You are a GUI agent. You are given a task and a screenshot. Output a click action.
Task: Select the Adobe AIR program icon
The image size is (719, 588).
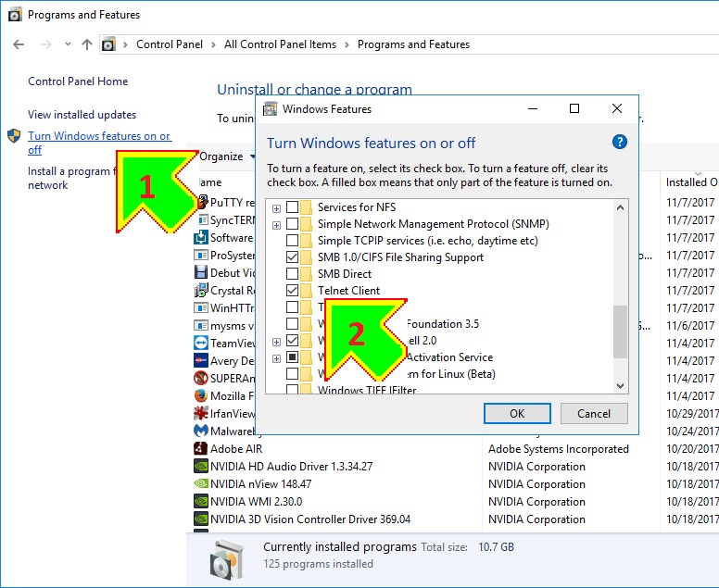201,449
